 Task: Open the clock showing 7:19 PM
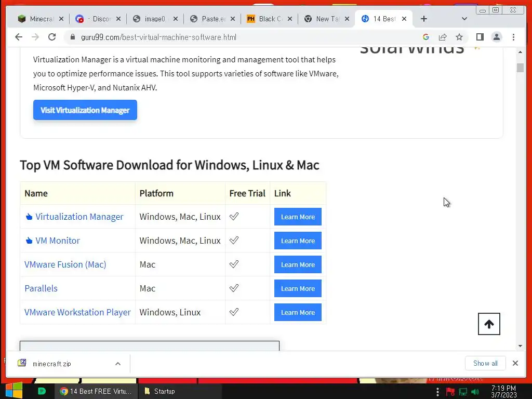point(503,392)
